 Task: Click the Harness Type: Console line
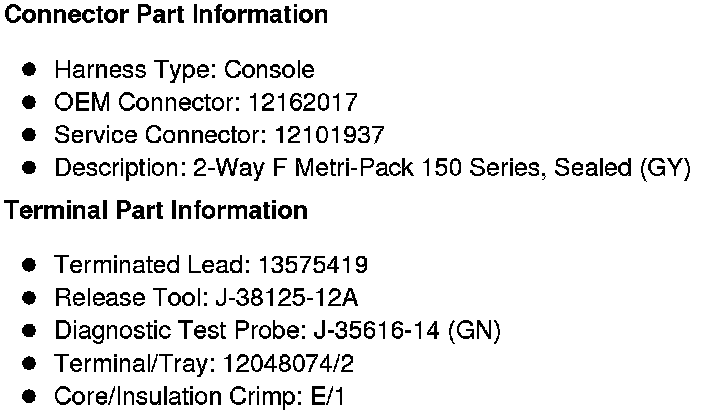coord(184,70)
